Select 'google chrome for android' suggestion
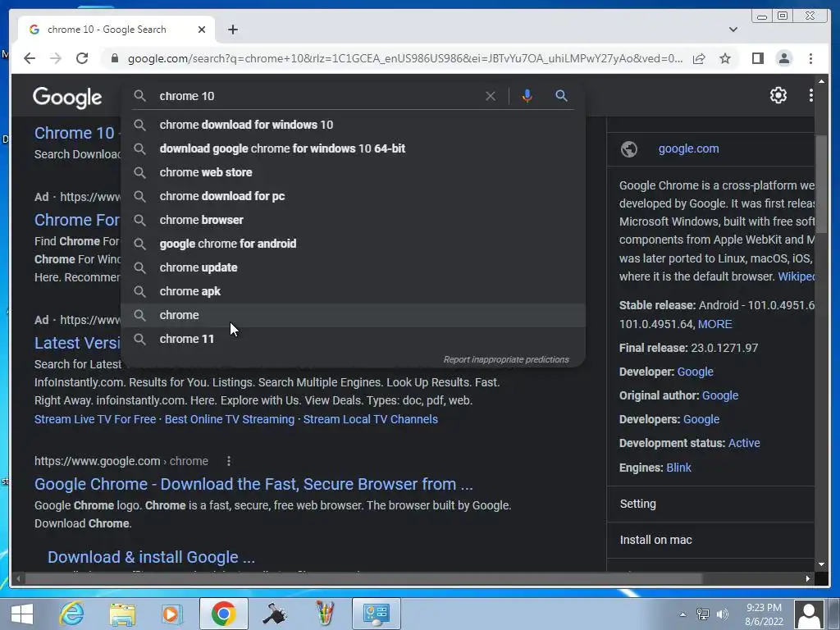Screen dimensions: 840x630 [354, 244]
